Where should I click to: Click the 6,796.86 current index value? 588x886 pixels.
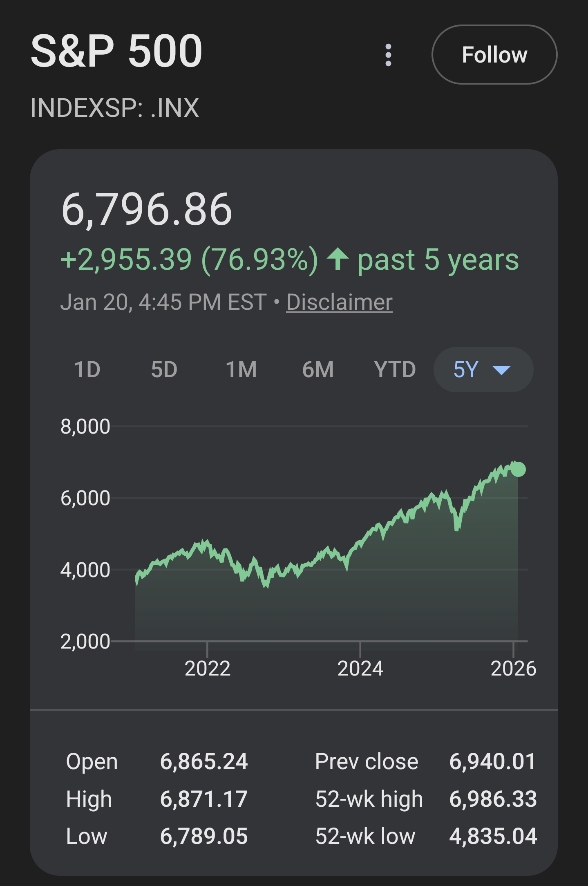tap(147, 210)
